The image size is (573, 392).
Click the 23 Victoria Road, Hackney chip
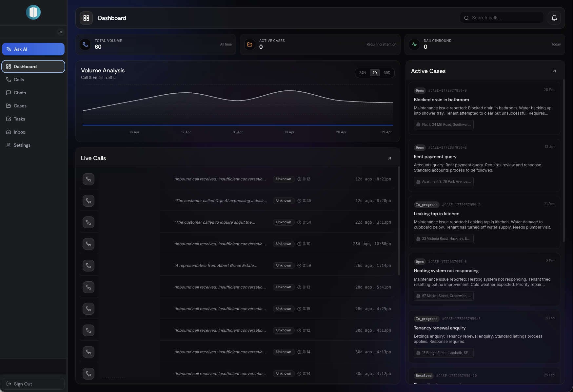pyautogui.click(x=444, y=238)
